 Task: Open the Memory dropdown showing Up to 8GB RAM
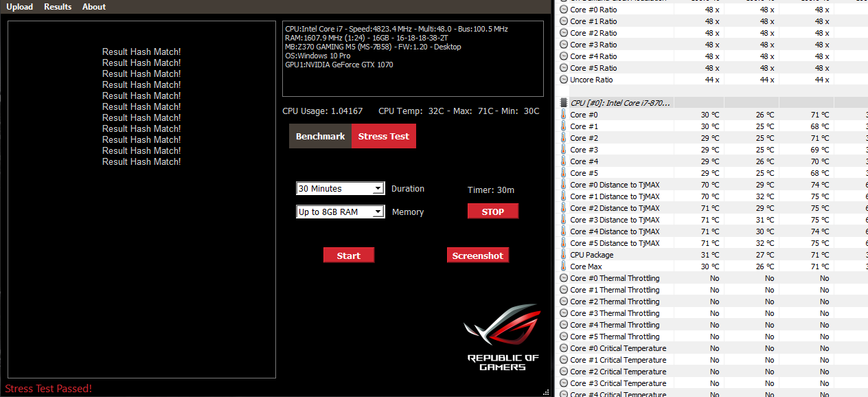(340, 212)
